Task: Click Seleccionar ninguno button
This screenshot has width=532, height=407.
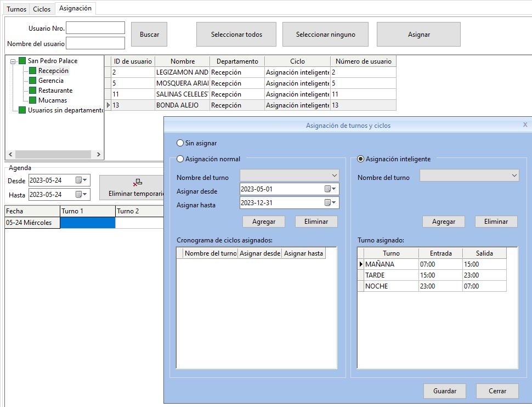Action: tap(325, 35)
